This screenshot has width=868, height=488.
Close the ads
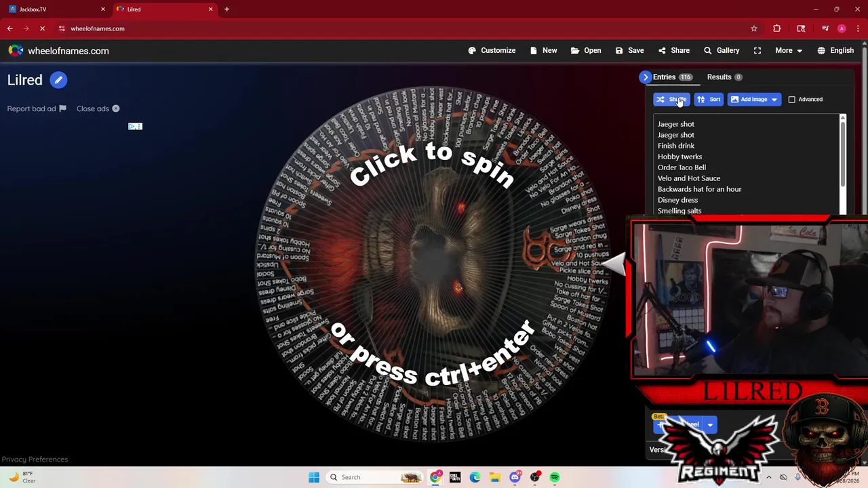[98, 108]
